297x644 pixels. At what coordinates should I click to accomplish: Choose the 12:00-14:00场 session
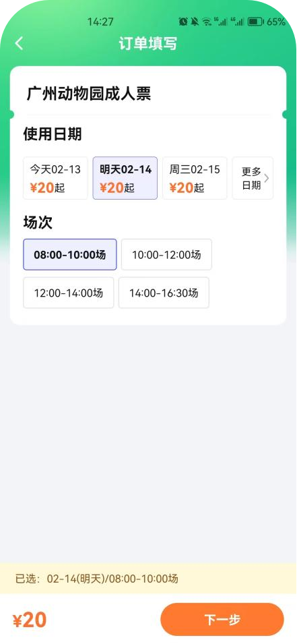click(x=69, y=293)
